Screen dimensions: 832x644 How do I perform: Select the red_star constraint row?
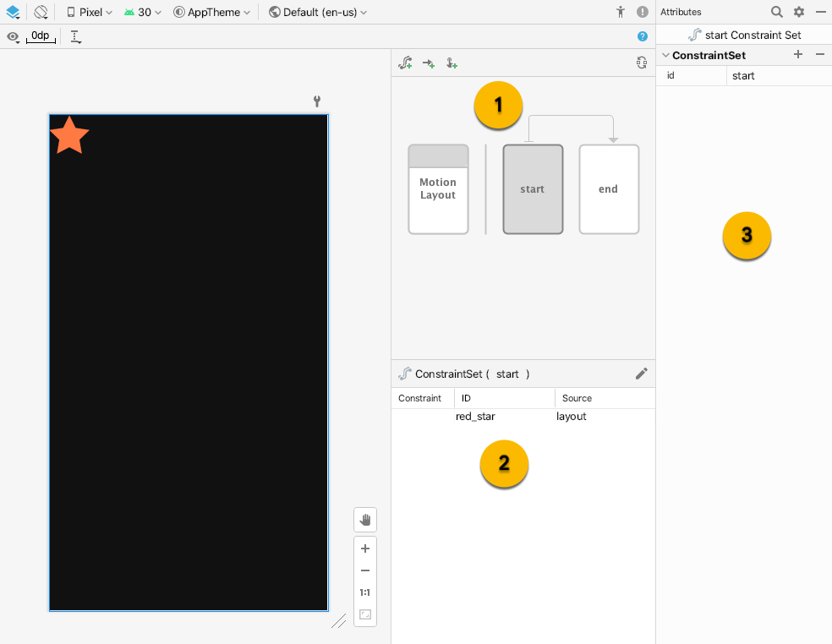point(475,416)
